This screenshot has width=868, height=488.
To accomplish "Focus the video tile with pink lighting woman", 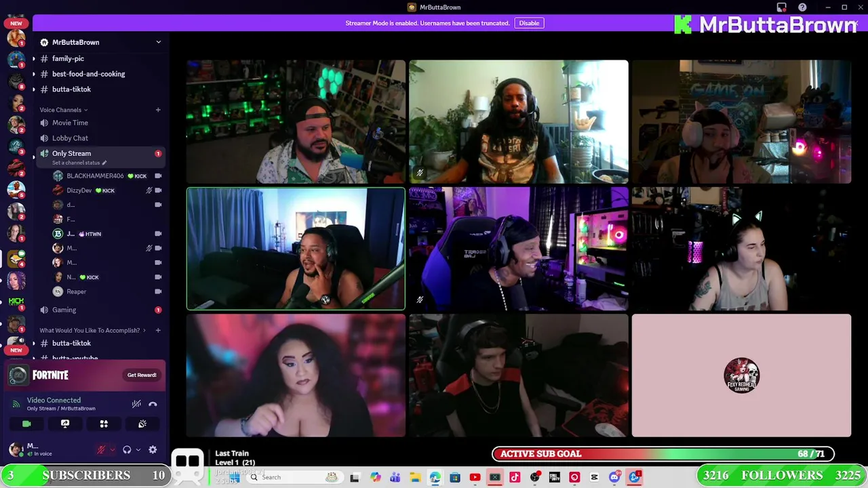I will coord(296,375).
